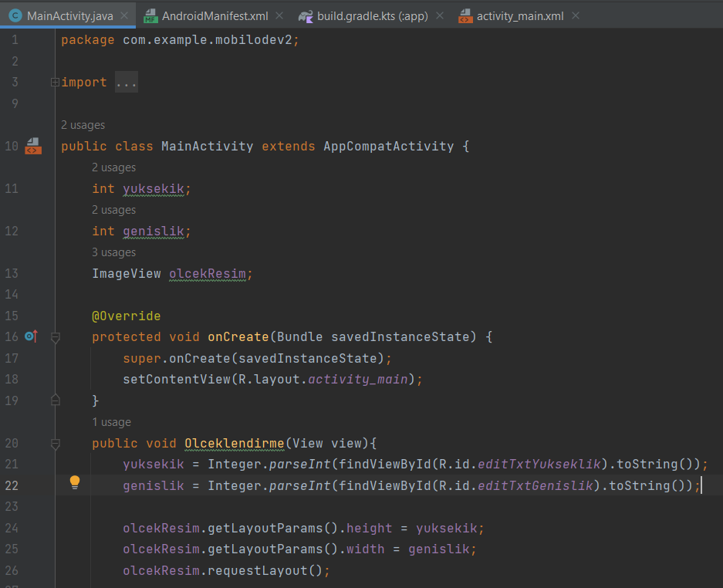Click the manifest file icon on AndroidManifest tab
Screen dimensions: 723x588
point(150,16)
